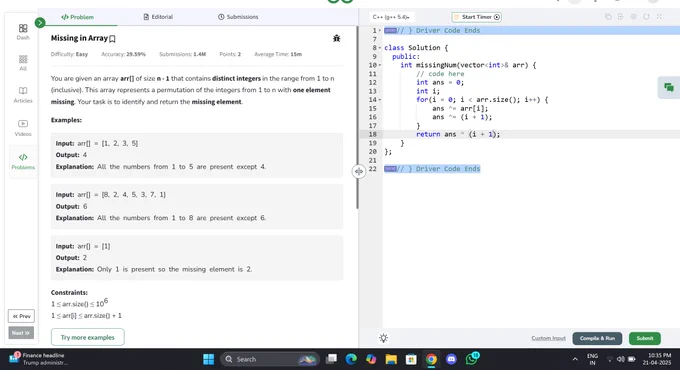Click the panel resize handle between problem and editor
This screenshot has height=370, width=680.
pyautogui.click(x=359, y=171)
